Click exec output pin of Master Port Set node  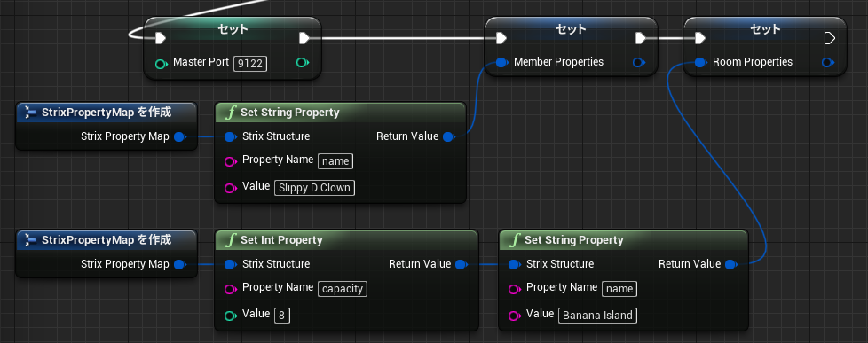pos(304,38)
